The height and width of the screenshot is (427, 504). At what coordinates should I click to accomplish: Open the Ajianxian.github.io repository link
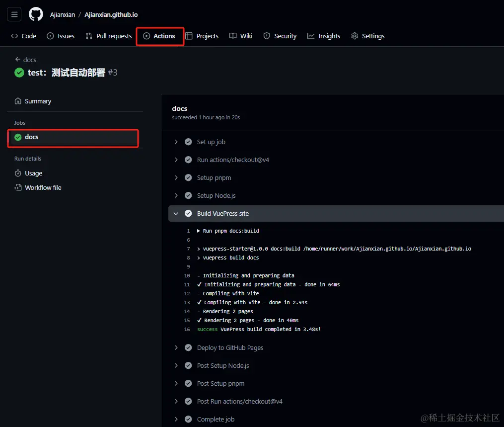111,14
